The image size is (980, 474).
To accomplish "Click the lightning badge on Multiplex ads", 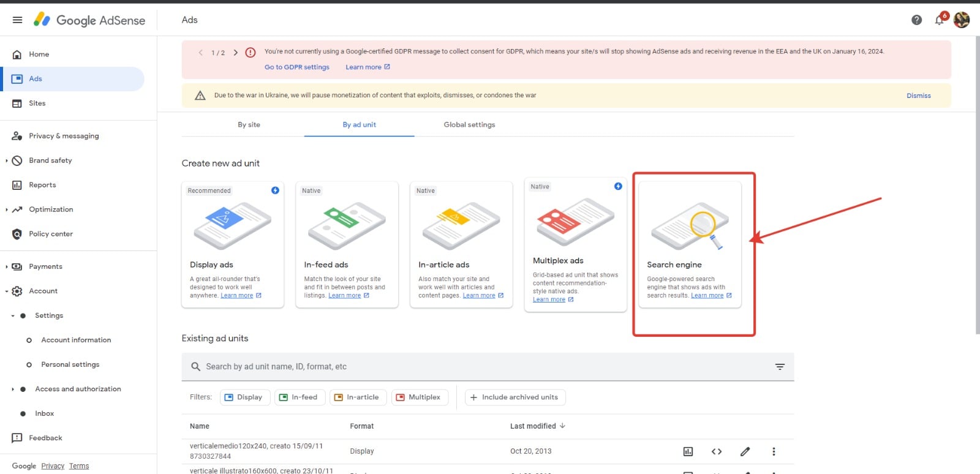I will tap(618, 186).
